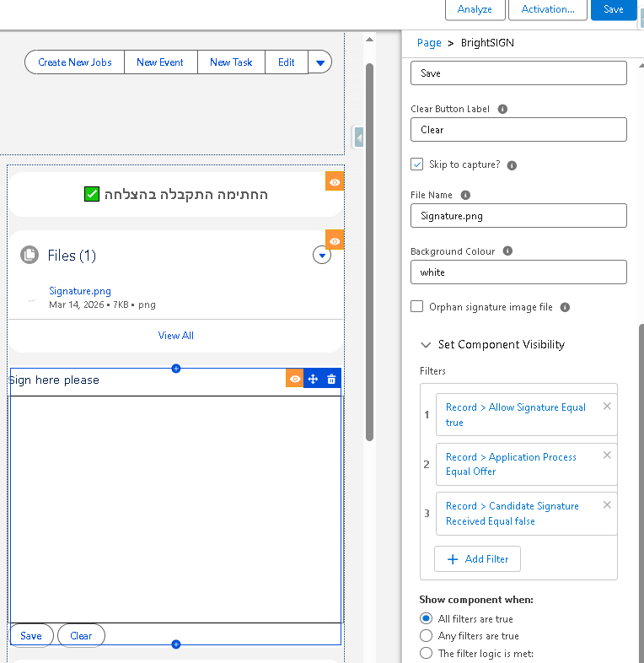This screenshot has width=644, height=663.
Task: Open the Signature.png file link
Action: [x=80, y=291]
